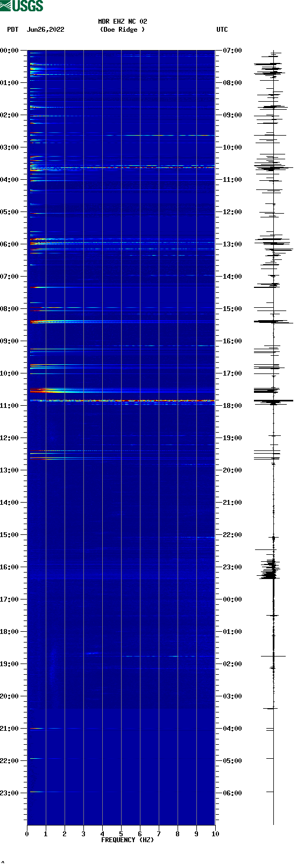Click the station title MDR EHZ NC 02

(x=123, y=22)
